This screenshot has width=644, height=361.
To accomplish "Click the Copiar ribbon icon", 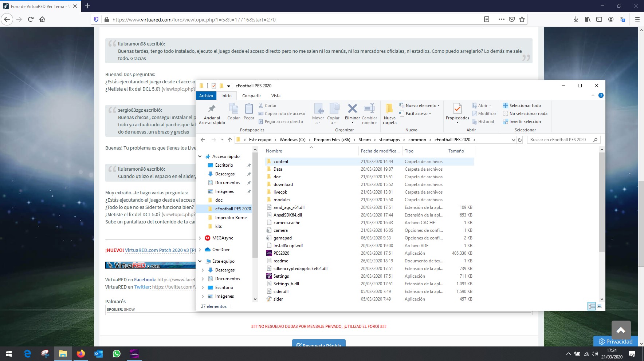I will tap(233, 108).
